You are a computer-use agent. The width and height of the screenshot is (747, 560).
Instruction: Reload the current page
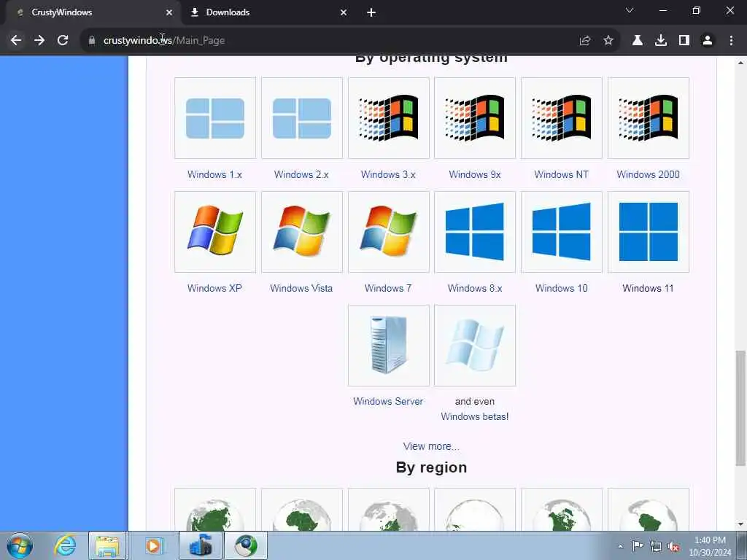click(63, 41)
